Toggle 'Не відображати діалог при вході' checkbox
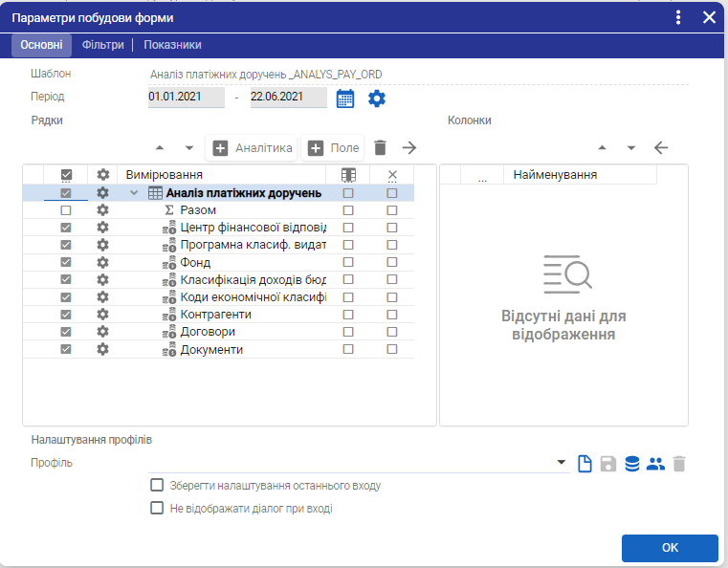The image size is (728, 568). [157, 508]
